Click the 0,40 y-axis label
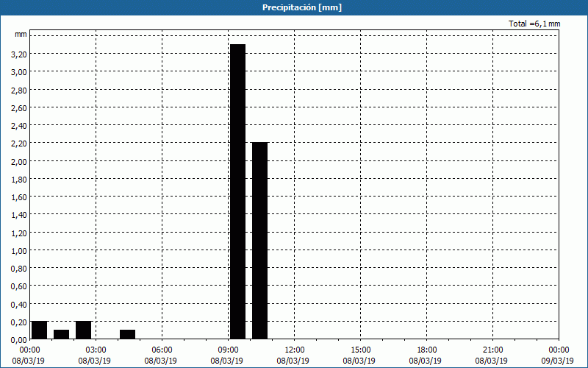 (19, 305)
